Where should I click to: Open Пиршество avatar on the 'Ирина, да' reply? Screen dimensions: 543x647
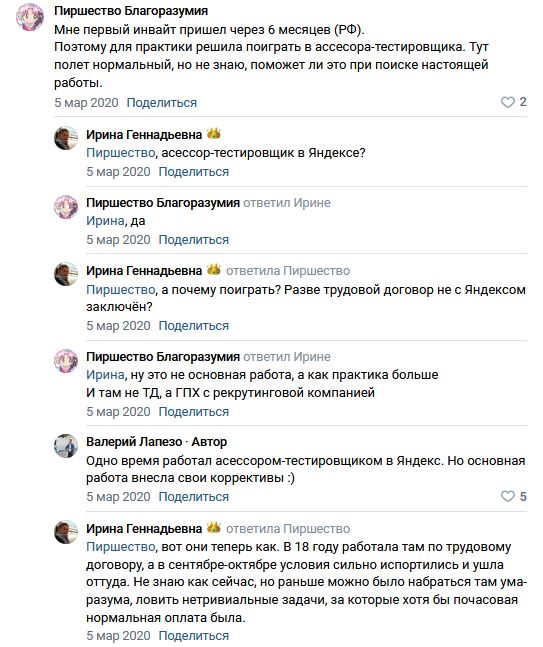pos(66,207)
